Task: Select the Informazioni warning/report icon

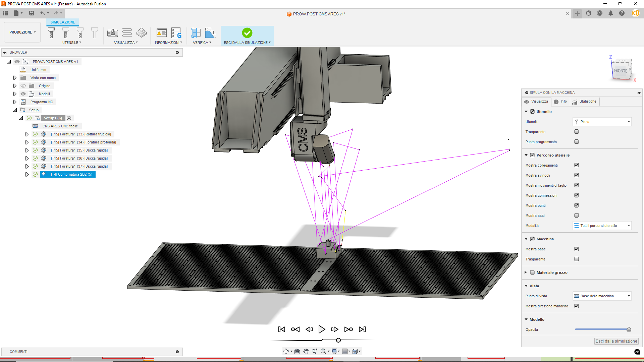Action: [x=162, y=33]
